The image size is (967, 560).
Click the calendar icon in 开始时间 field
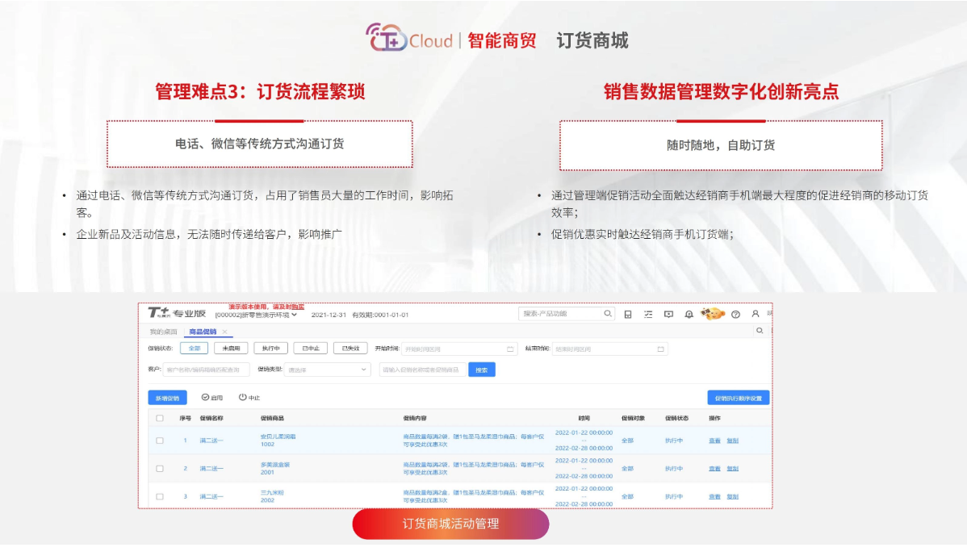510,349
